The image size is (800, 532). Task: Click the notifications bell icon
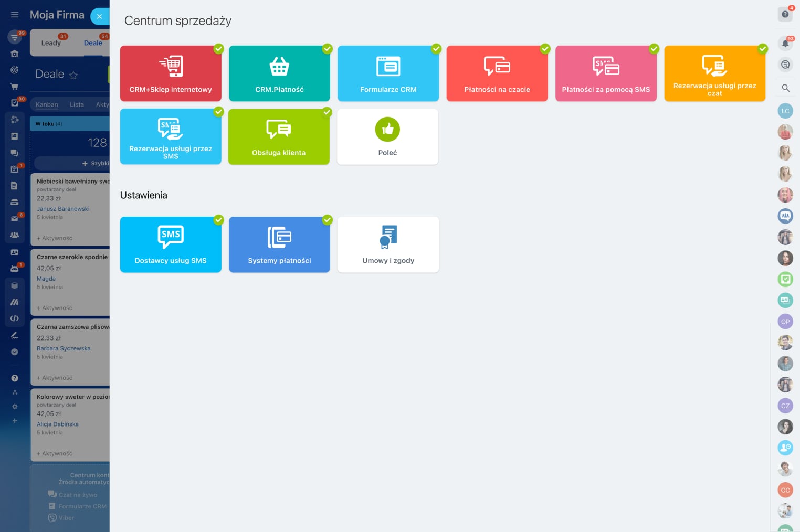785,44
